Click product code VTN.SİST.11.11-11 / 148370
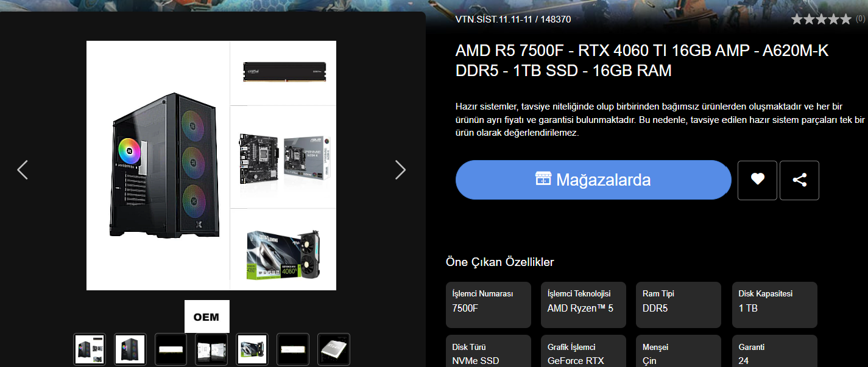This screenshot has width=868, height=367. pyautogui.click(x=513, y=19)
